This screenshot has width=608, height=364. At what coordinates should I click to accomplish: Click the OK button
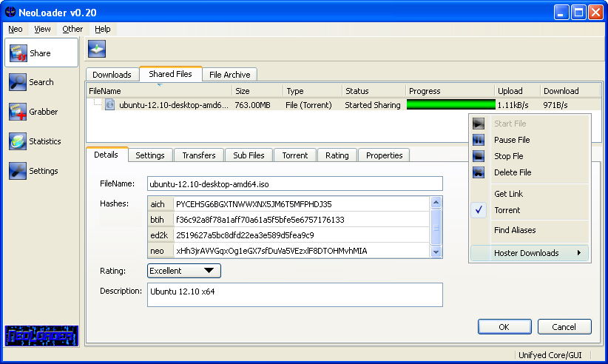point(504,327)
